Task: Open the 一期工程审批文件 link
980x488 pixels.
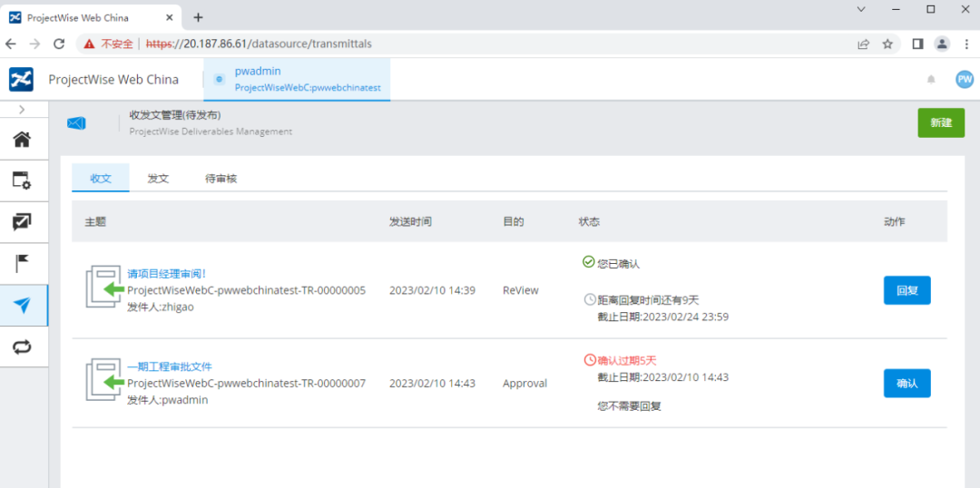Action: [170, 366]
